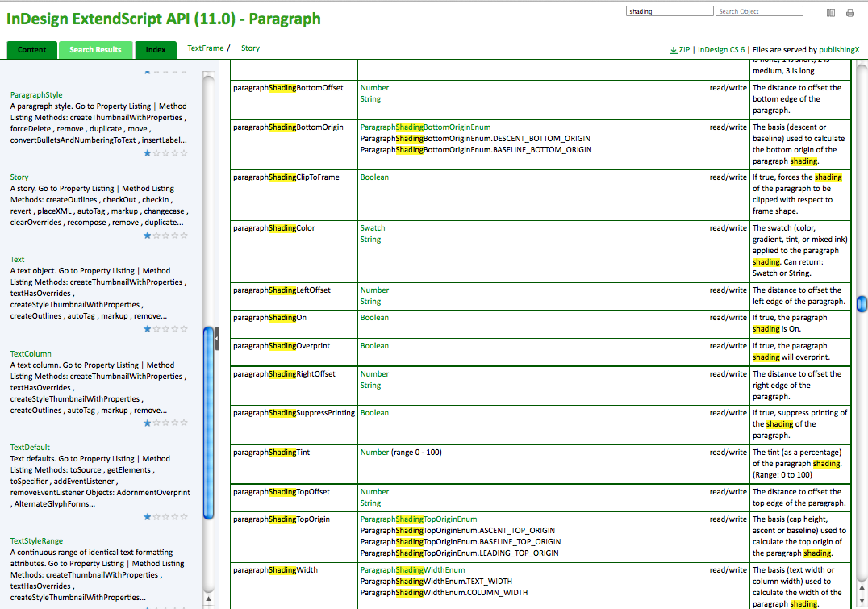868x609 pixels.
Task: Switch to the Content tab
Action: [x=31, y=49]
